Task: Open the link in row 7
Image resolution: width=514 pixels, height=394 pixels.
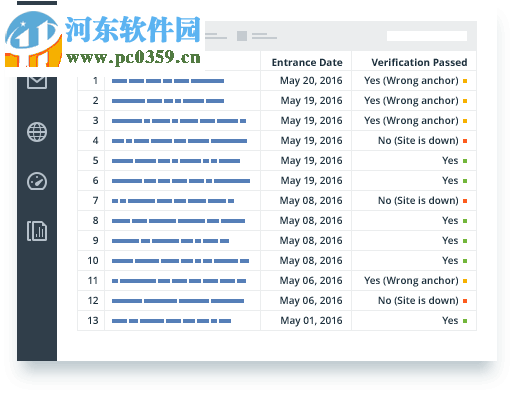Action: 173,201
